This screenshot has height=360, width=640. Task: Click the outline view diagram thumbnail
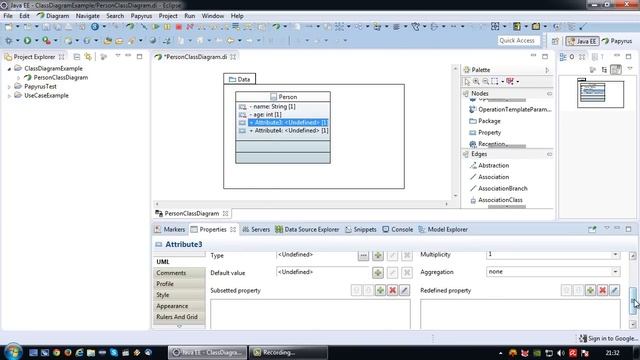point(600,93)
